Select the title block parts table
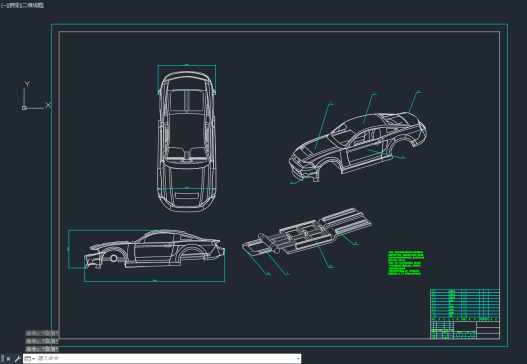This screenshot has height=364, width=527. pyautogui.click(x=465, y=314)
